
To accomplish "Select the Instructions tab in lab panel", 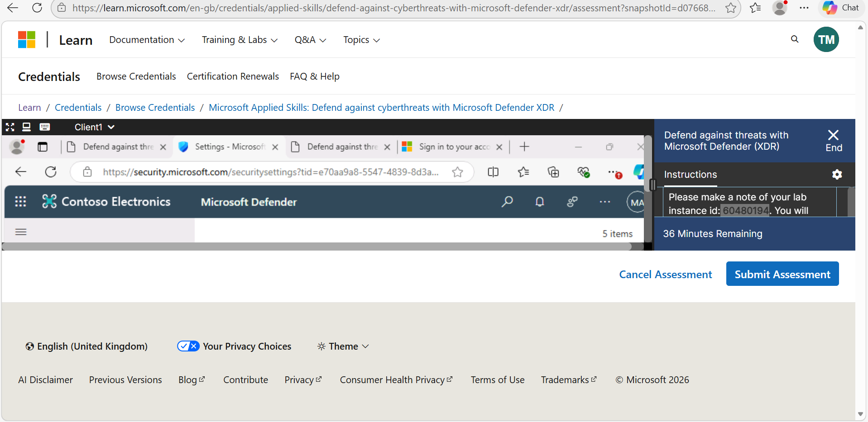I will pyautogui.click(x=691, y=175).
